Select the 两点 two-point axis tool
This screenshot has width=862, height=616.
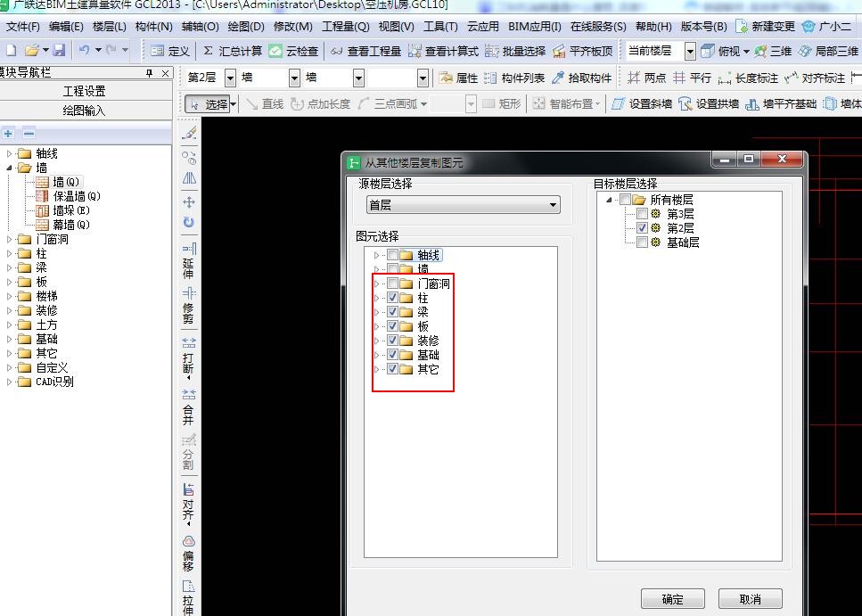tap(646, 78)
